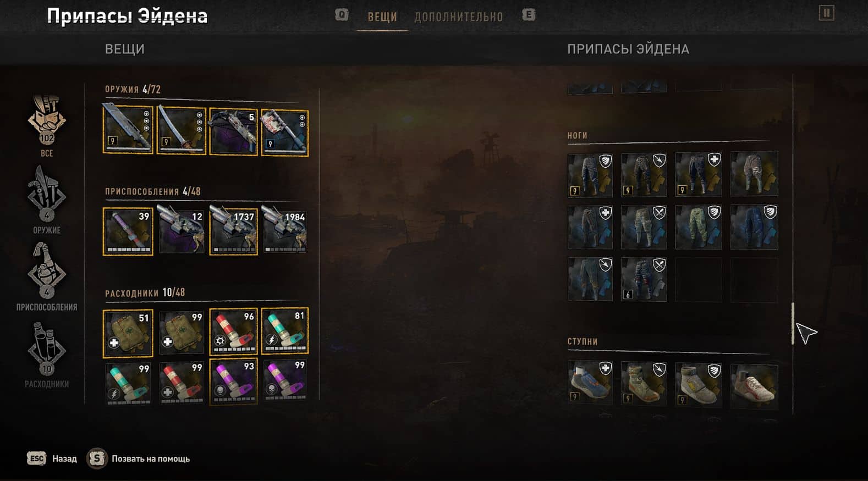868x481 pixels.
Task: Select accessory item with count 1737
Action: [233, 230]
